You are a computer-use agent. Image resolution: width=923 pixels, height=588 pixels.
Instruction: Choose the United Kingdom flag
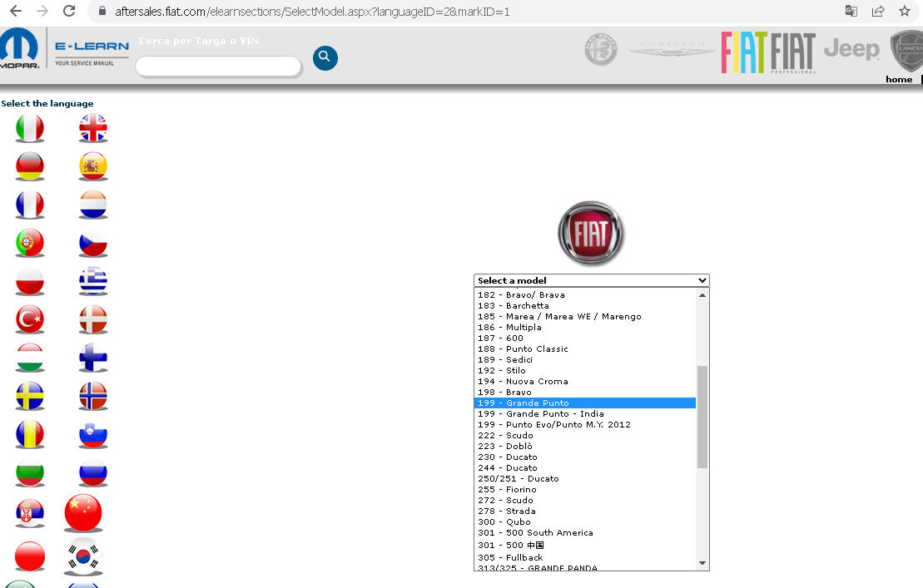click(x=93, y=128)
